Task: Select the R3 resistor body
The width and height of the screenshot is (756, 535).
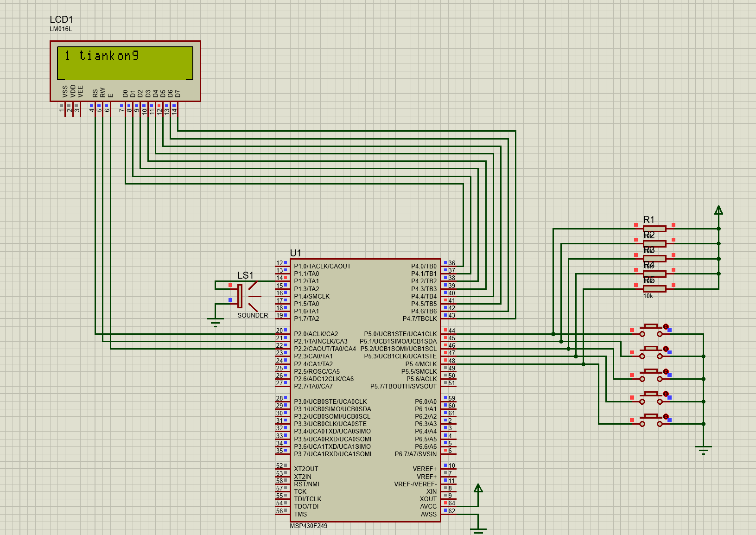Action: (x=654, y=259)
